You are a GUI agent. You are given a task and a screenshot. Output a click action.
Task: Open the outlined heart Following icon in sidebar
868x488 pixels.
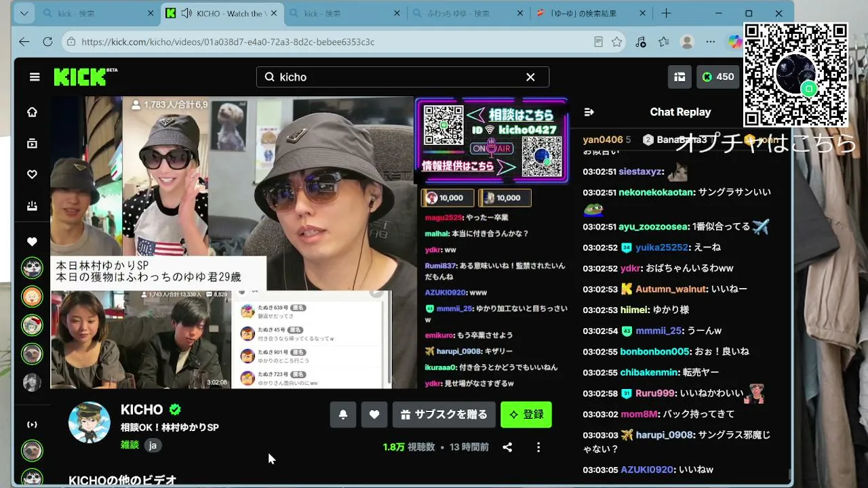[32, 175]
